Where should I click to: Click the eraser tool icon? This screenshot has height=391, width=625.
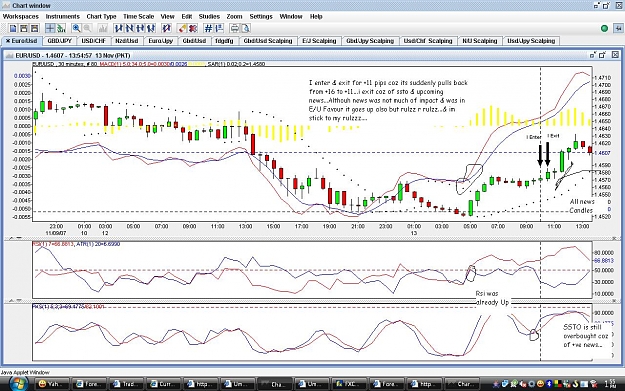tap(182, 28)
